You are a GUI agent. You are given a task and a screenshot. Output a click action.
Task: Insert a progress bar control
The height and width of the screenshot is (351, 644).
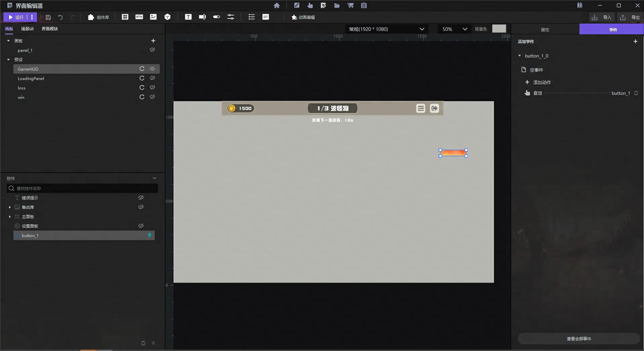217,17
